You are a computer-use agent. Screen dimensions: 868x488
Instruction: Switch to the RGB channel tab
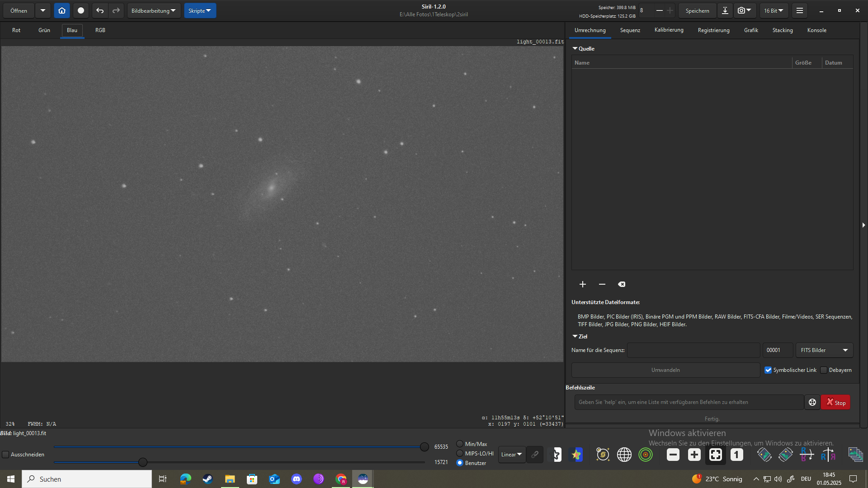100,30
